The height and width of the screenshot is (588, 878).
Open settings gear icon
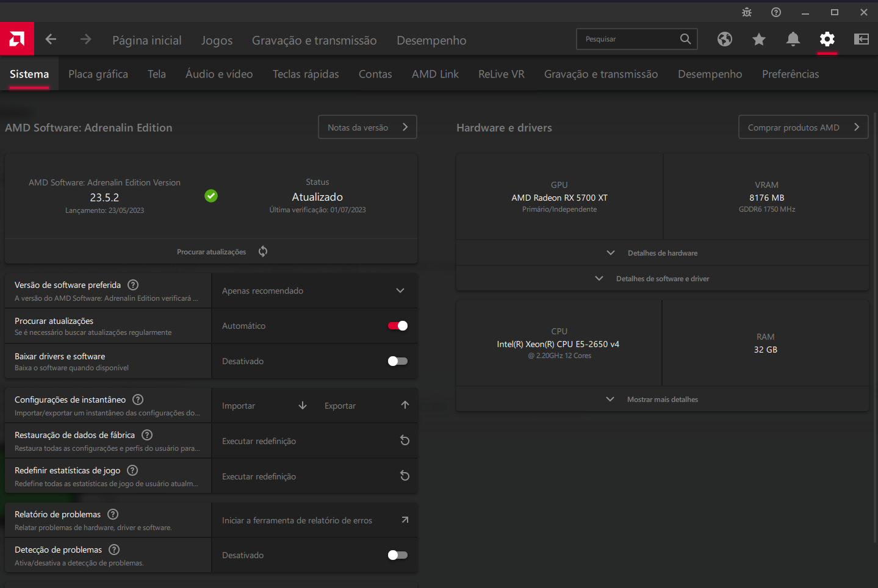827,39
